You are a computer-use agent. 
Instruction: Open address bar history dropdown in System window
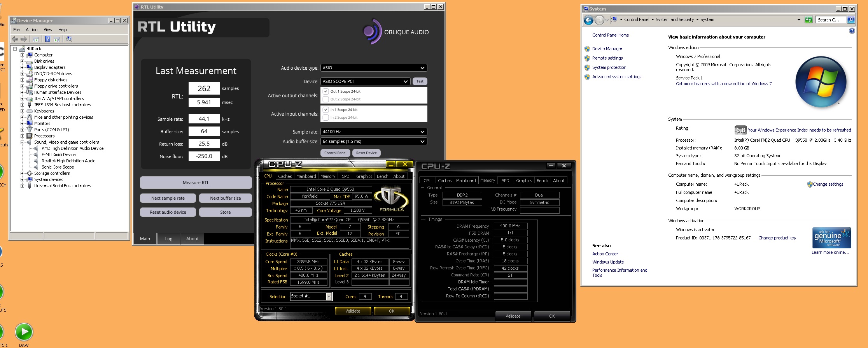[799, 20]
